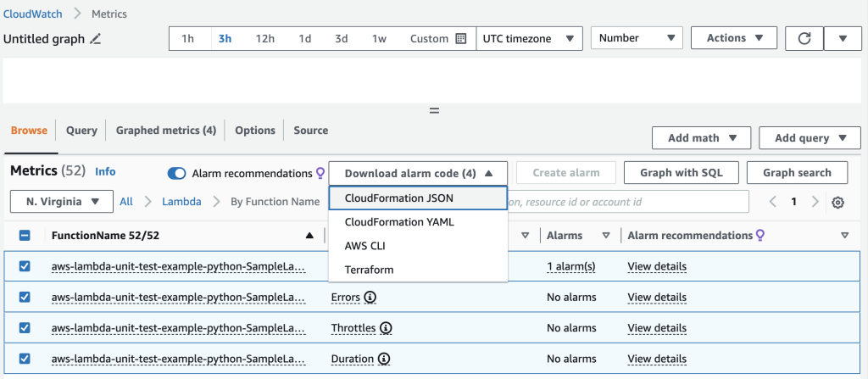Screen dimensions: 868x379
Task: Toggle Alarm recommendations switch off
Action: tap(176, 174)
